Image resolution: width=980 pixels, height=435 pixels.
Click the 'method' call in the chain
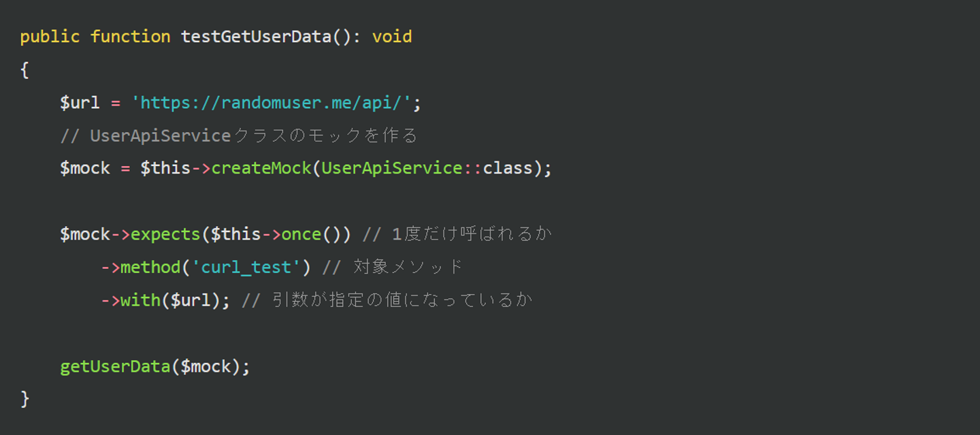(150, 267)
